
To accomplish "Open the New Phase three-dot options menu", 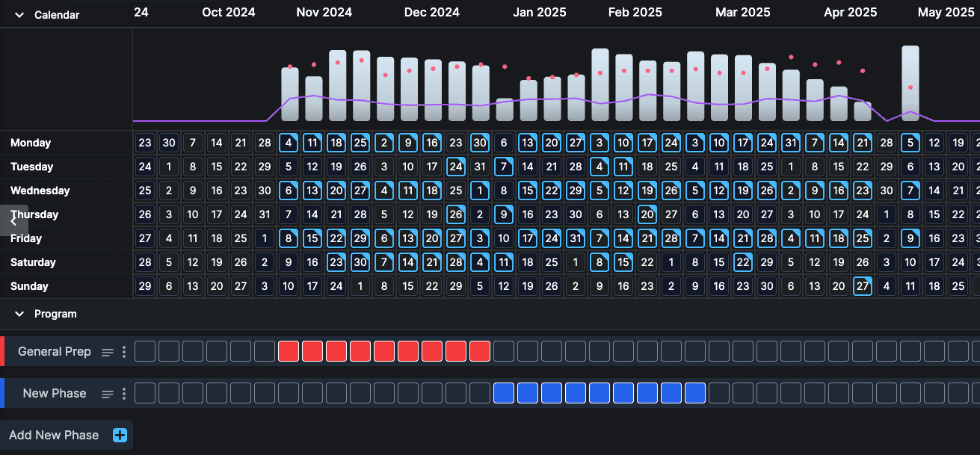I will (123, 393).
